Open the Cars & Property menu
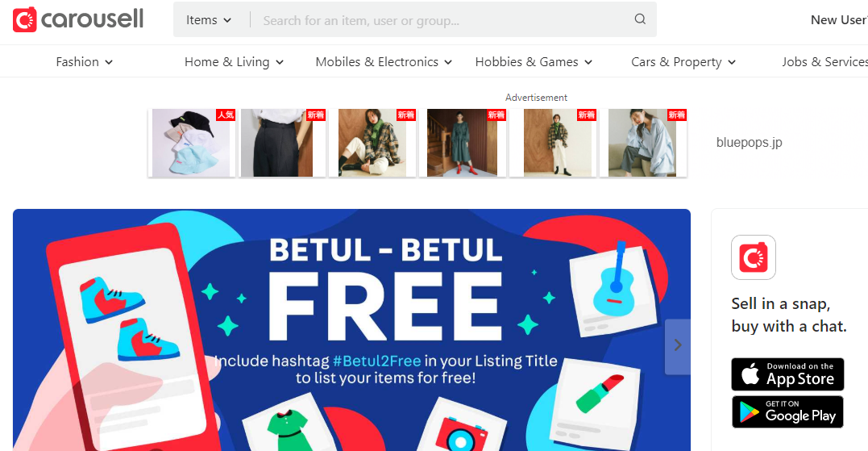The width and height of the screenshot is (868, 451). point(683,62)
